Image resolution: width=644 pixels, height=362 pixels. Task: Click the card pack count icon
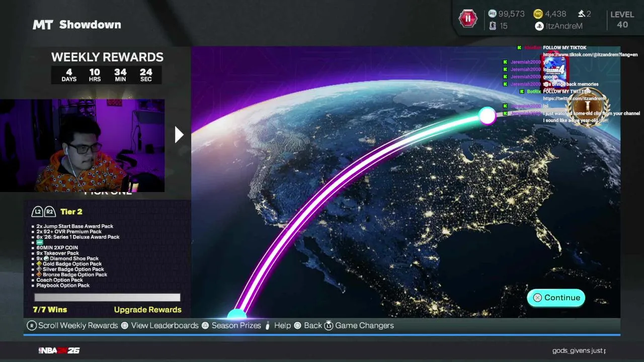click(493, 26)
